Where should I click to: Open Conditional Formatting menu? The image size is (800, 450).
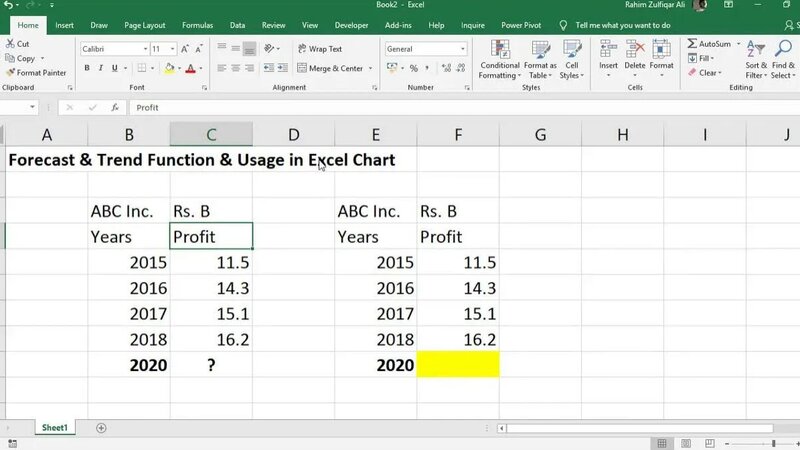tap(499, 60)
